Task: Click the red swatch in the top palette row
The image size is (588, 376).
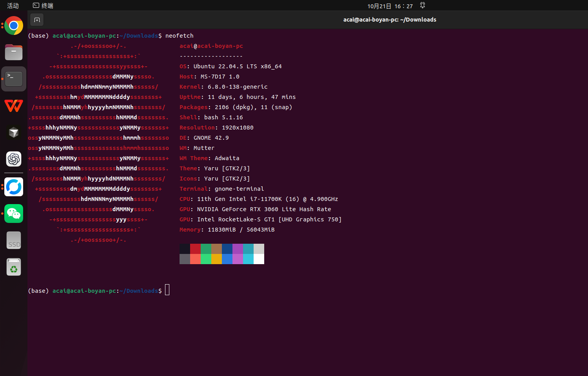Action: tap(195, 249)
